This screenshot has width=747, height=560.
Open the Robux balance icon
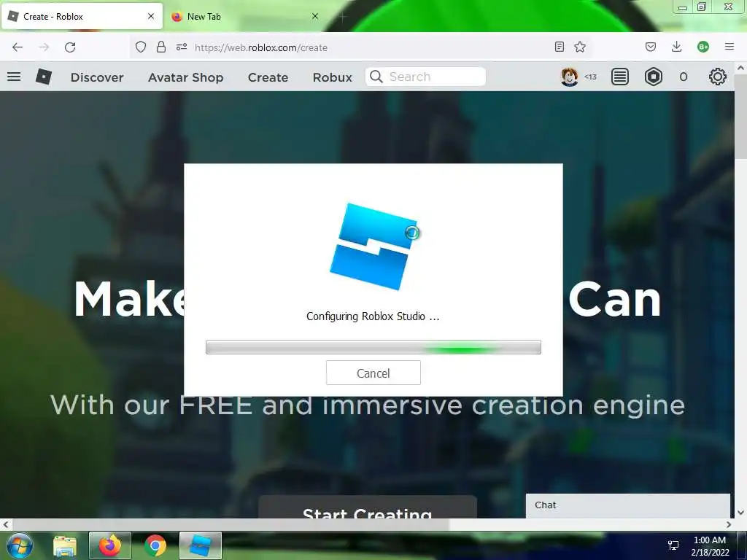[653, 77]
